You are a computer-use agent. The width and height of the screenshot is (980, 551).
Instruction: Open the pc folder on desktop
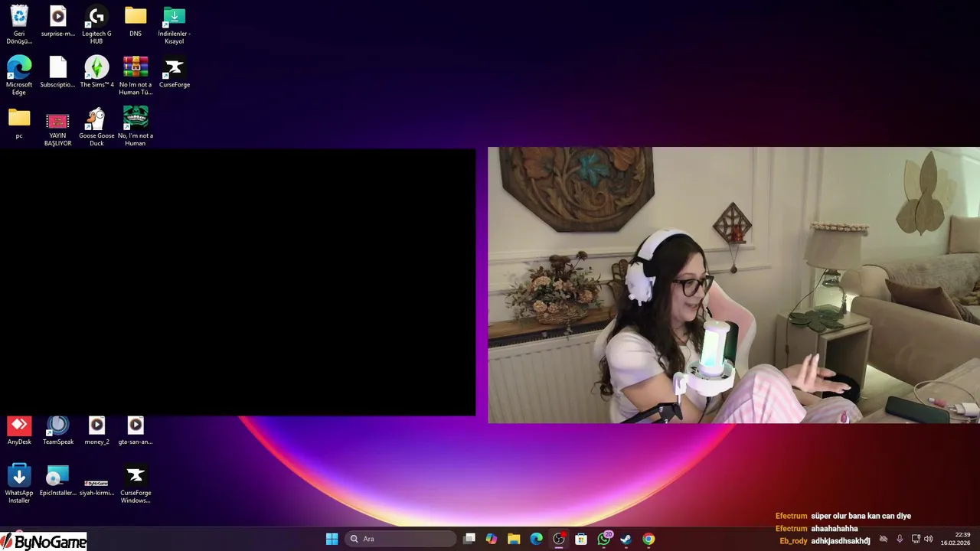(x=19, y=123)
